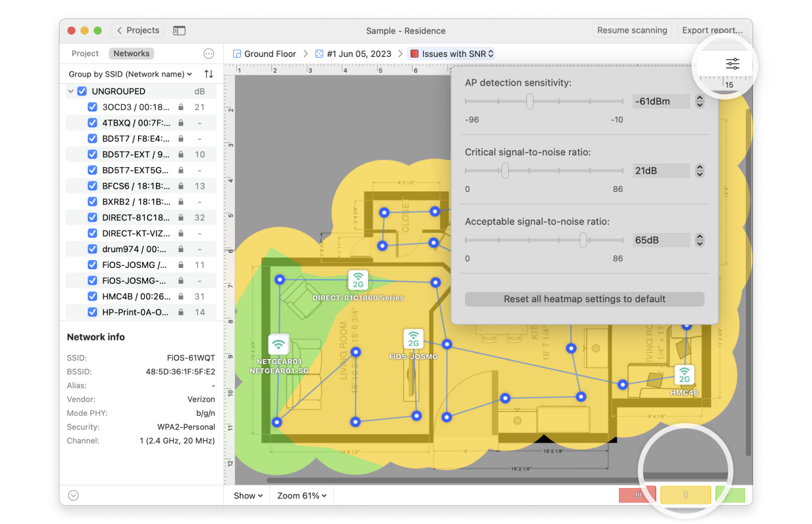Image resolution: width=812 pixels, height=524 pixels.
Task: Click the Critical signal-to-noise ratio value field
Action: point(661,171)
